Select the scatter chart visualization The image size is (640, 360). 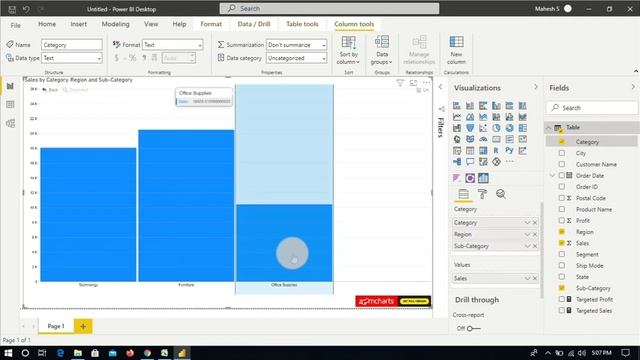coord(483,128)
